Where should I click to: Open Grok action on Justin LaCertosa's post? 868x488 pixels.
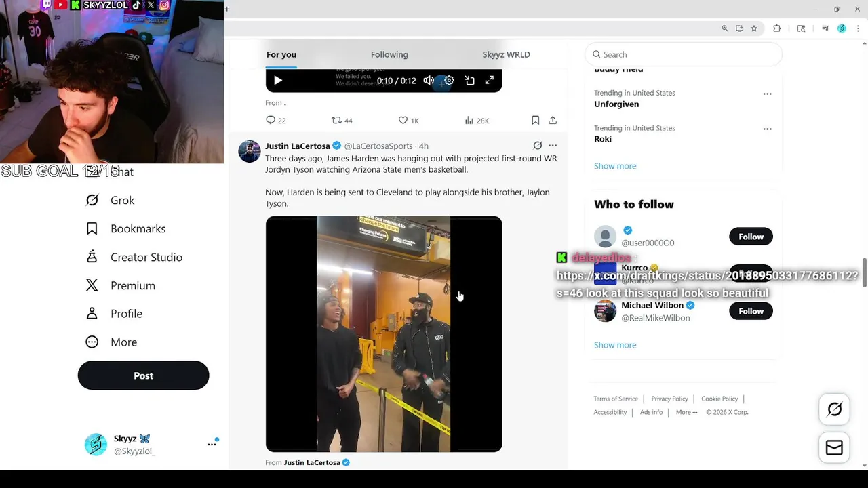point(537,146)
